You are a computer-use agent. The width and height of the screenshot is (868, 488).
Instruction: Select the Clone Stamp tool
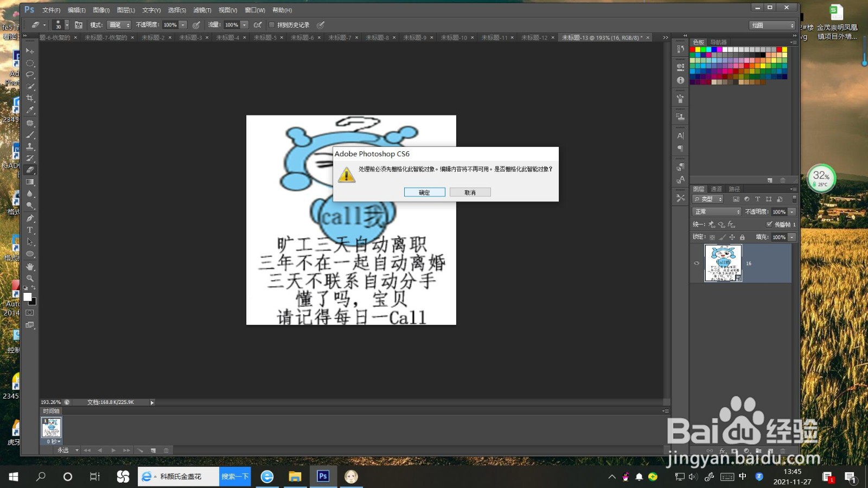30,147
